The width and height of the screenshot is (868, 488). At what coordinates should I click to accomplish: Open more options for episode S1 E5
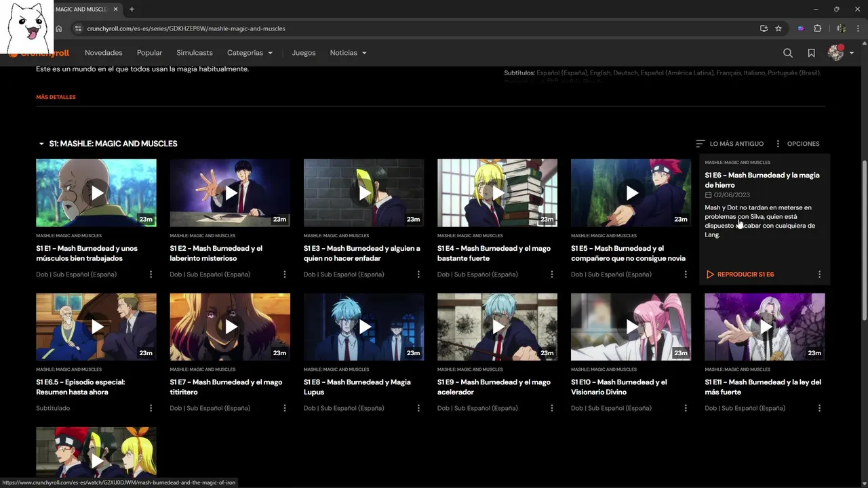(x=686, y=274)
